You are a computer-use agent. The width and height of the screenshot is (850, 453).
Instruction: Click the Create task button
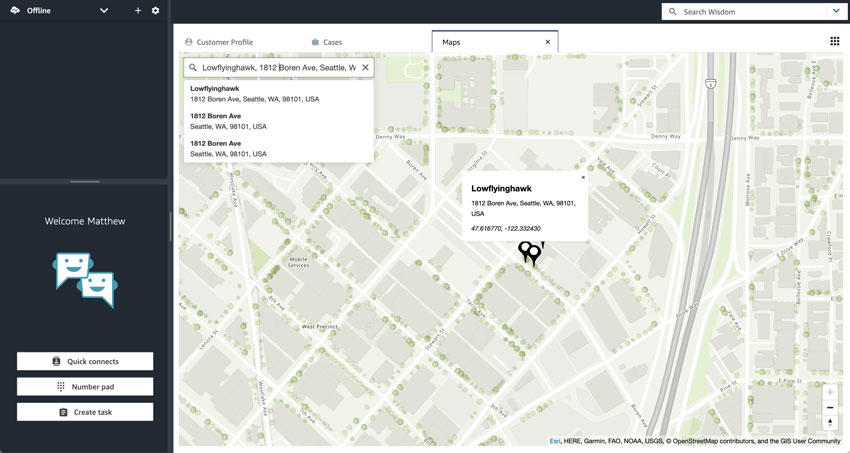tap(85, 412)
